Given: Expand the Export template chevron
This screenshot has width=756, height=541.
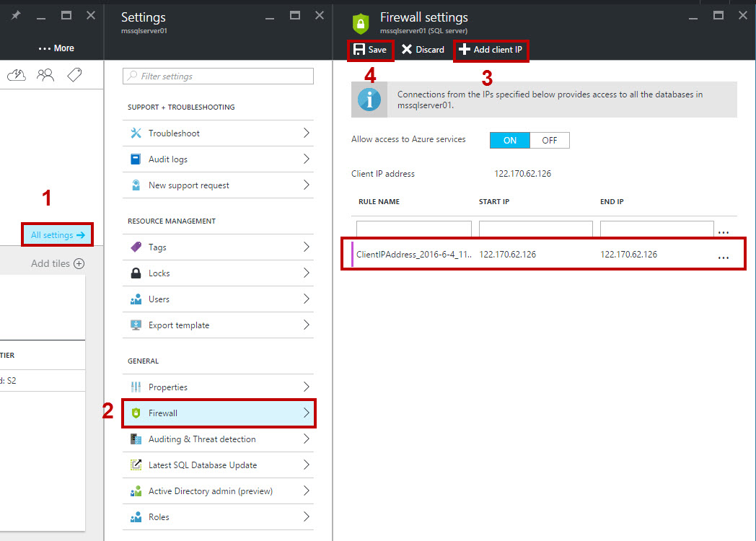Looking at the screenshot, I should tap(306, 325).
